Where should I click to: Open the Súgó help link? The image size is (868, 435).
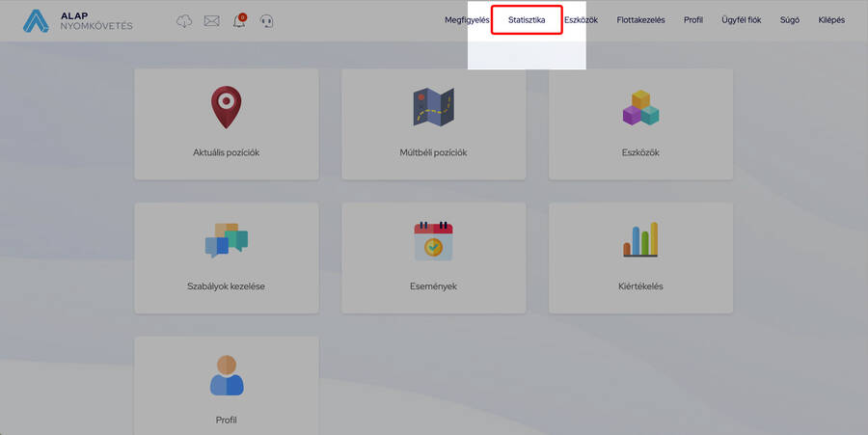coord(789,20)
